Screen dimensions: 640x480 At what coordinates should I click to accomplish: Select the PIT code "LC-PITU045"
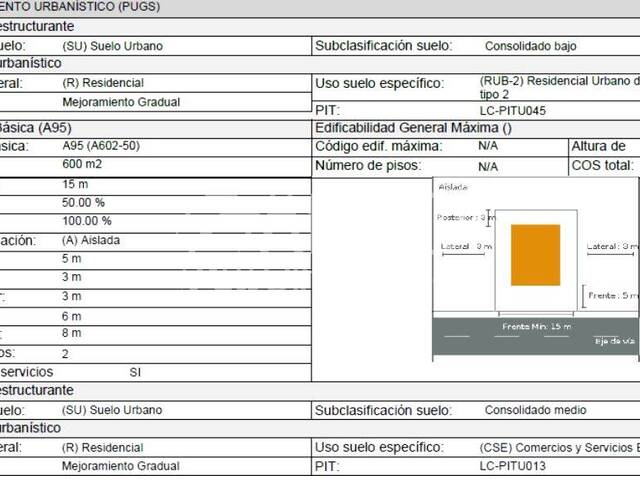[513, 111]
